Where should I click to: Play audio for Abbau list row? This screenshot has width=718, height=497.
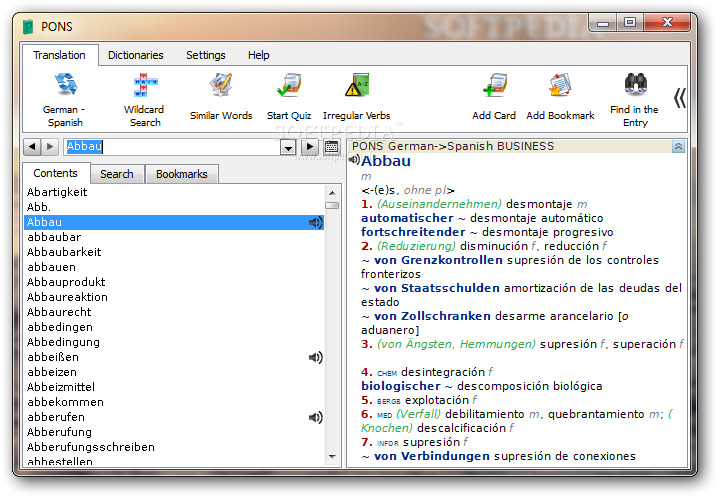315,223
